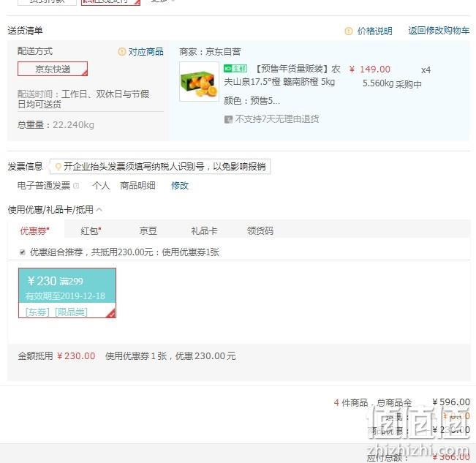Switch to the 礼品卡 tab

point(204,230)
